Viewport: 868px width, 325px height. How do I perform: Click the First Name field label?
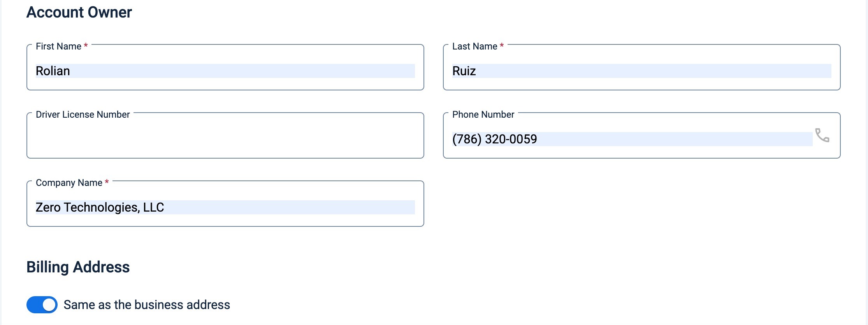58,46
